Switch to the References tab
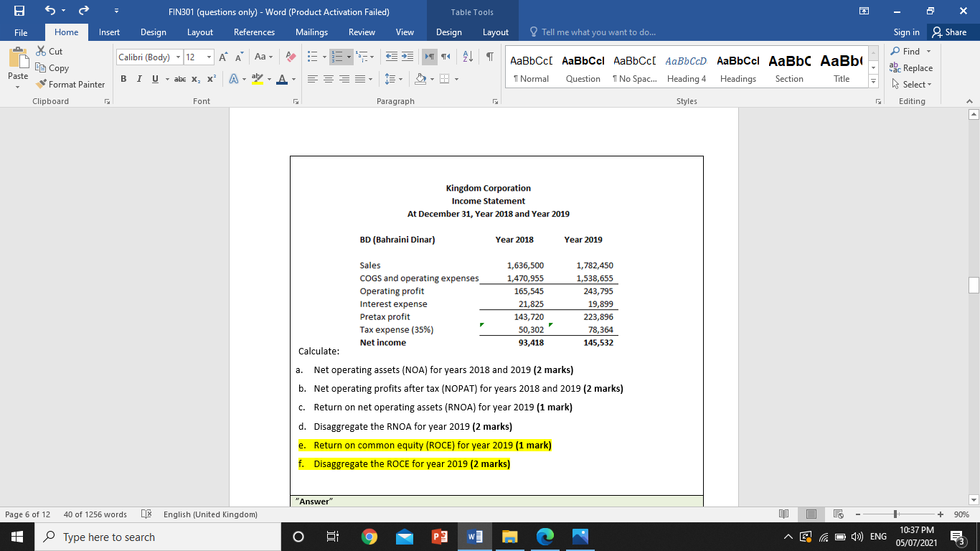The height and width of the screenshot is (551, 980). (254, 32)
